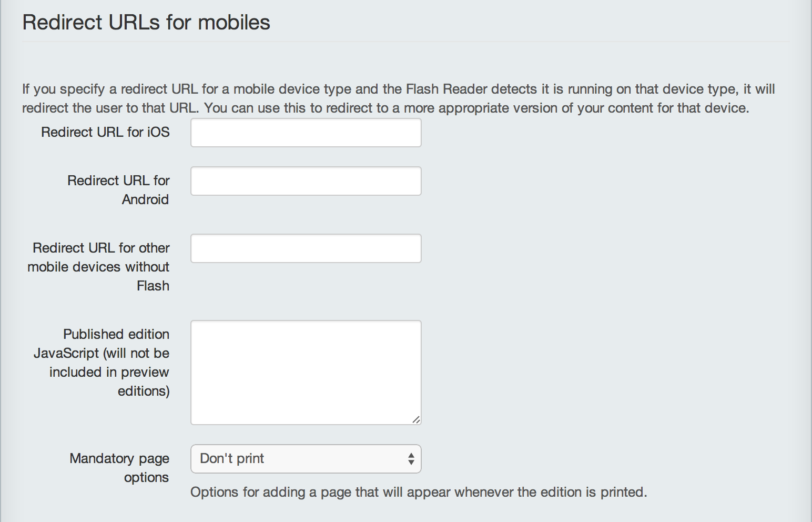This screenshot has width=812, height=522.
Task: Click the "Redirect URLs for mobiles" heading
Action: (146, 23)
